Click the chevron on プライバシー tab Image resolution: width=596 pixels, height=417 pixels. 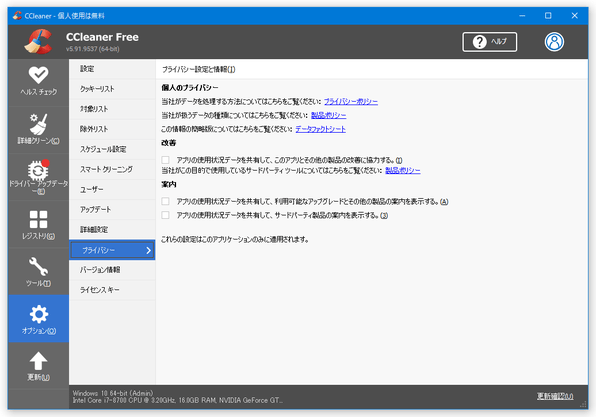pyautogui.click(x=149, y=250)
